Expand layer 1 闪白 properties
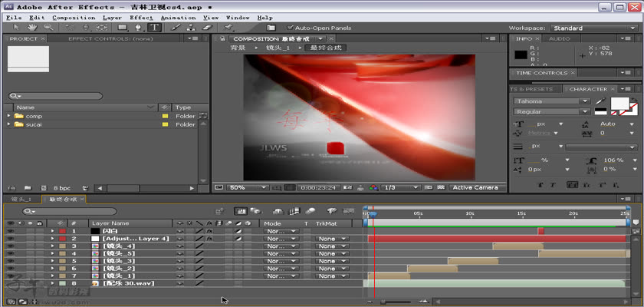The width and height of the screenshot is (644, 307). pos(52,231)
